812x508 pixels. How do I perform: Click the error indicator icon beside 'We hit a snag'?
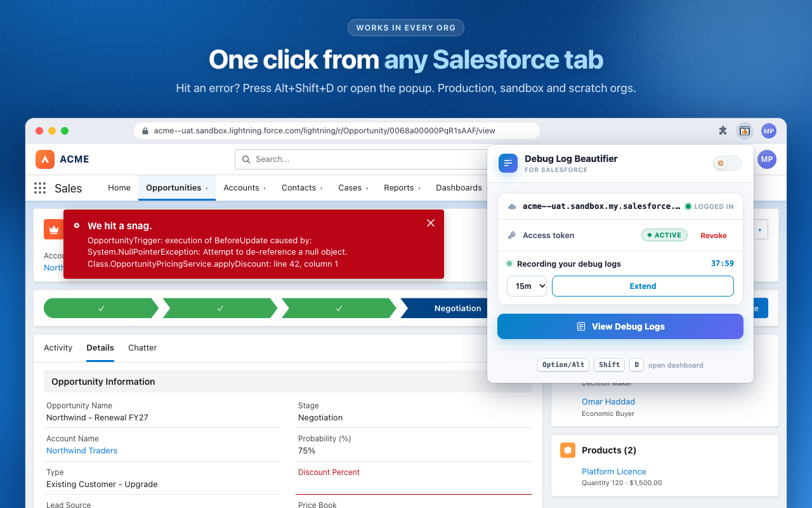click(x=77, y=225)
